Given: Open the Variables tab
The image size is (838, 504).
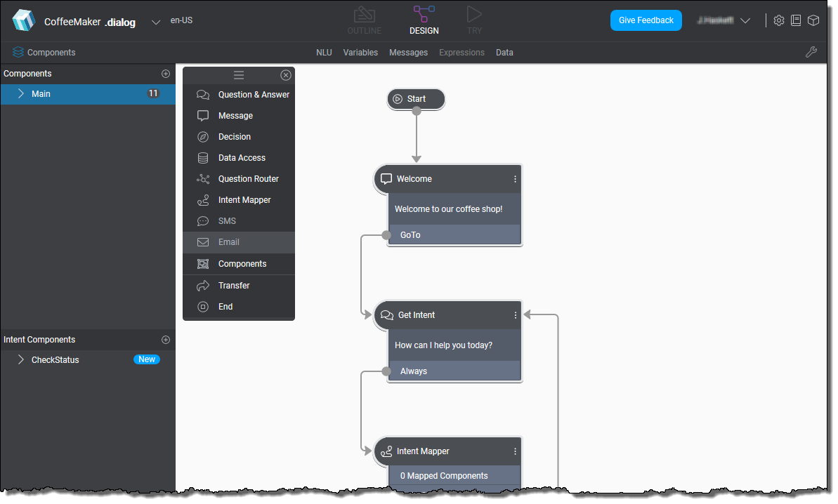Looking at the screenshot, I should click(360, 52).
